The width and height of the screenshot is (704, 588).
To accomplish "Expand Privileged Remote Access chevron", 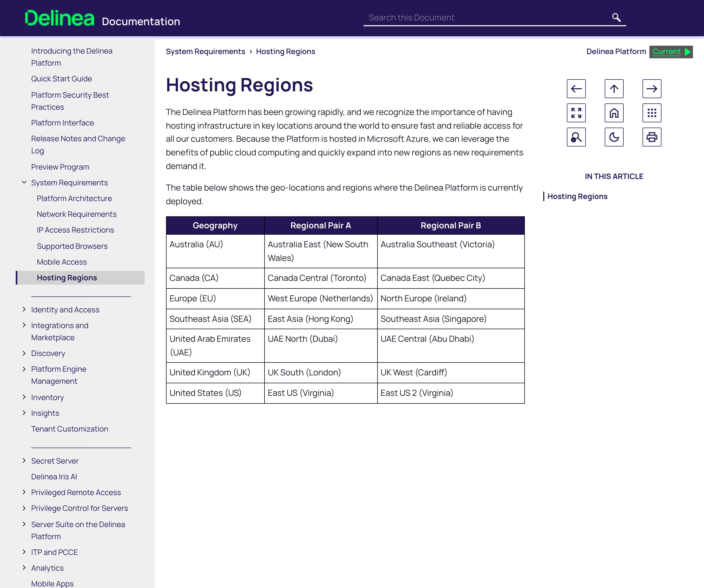I will click(x=24, y=492).
